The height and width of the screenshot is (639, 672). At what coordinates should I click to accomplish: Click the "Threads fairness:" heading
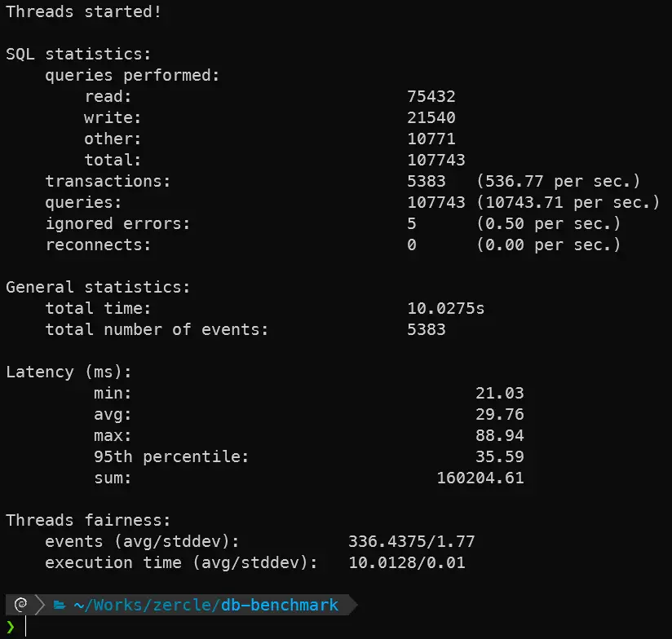click(x=88, y=521)
